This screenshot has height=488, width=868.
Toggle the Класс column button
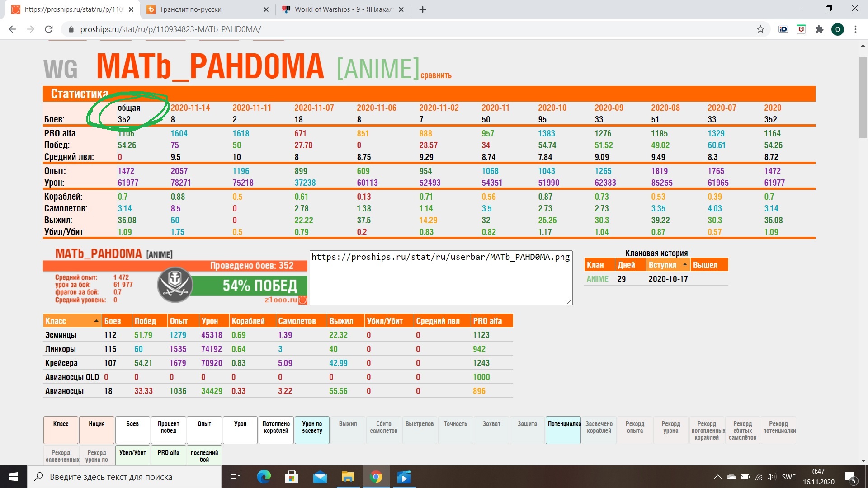(x=61, y=430)
